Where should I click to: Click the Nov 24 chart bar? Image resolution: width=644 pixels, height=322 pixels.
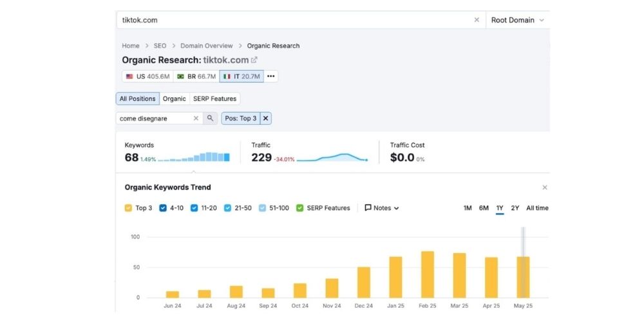pyautogui.click(x=332, y=289)
